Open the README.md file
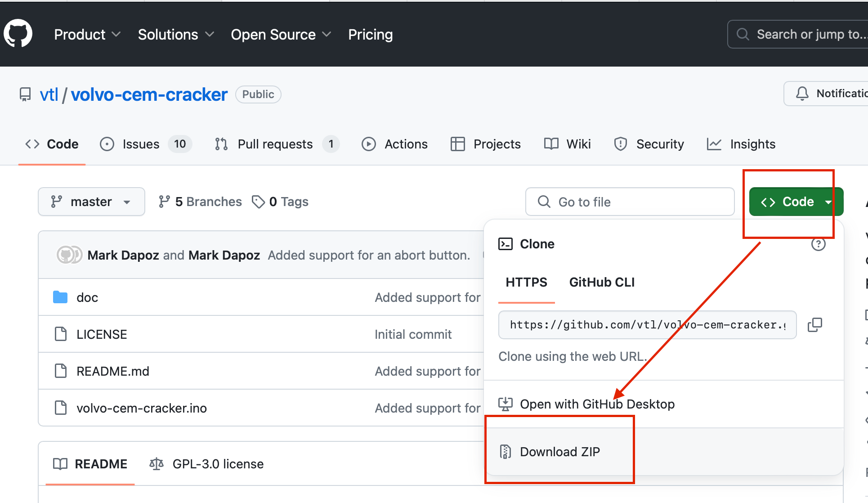The height and width of the screenshot is (503, 868). 113,371
